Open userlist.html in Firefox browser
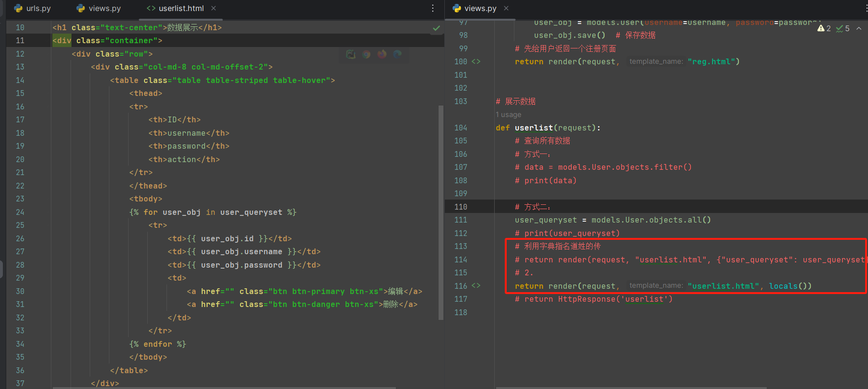868x389 pixels. tap(382, 54)
